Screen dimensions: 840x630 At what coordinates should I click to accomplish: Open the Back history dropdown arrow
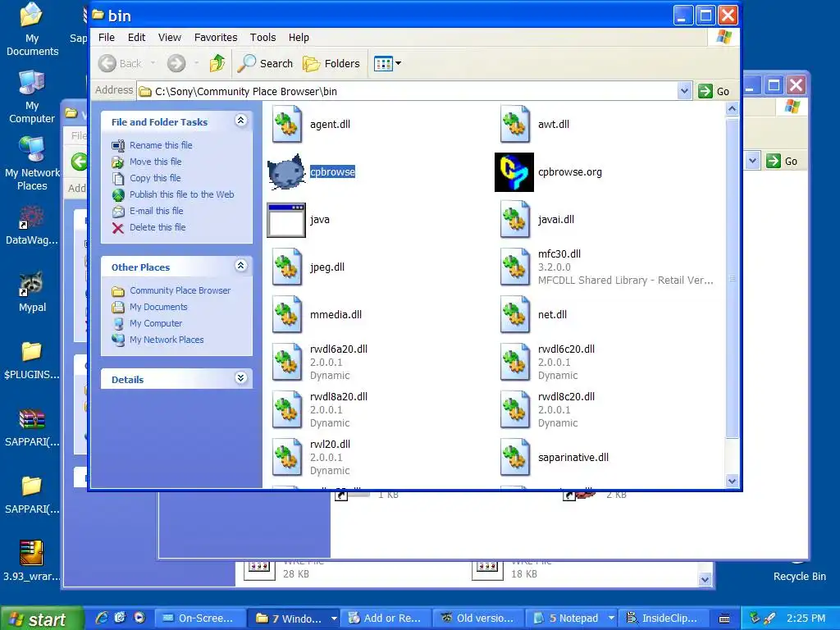153,63
